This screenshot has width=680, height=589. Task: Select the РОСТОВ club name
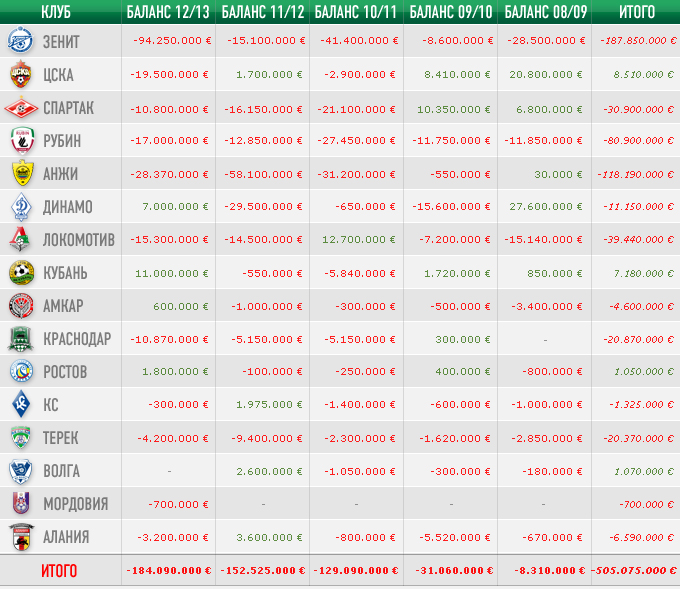65,372
